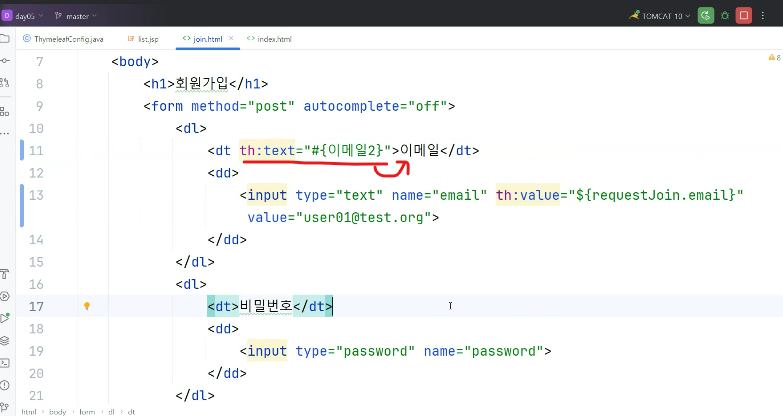The width and height of the screenshot is (783, 416).
Task: Switch to the ThymeleafConfig.java tab
Action: (x=63, y=39)
